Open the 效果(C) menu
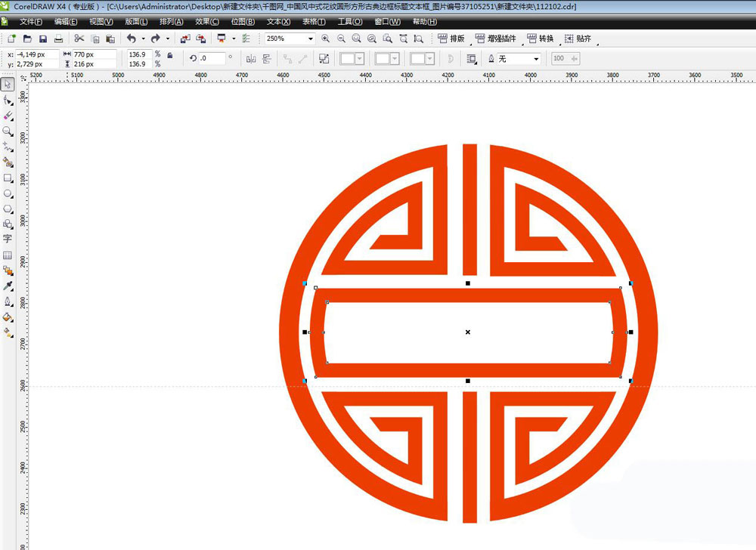Image resolution: width=756 pixels, height=550 pixels. click(206, 21)
